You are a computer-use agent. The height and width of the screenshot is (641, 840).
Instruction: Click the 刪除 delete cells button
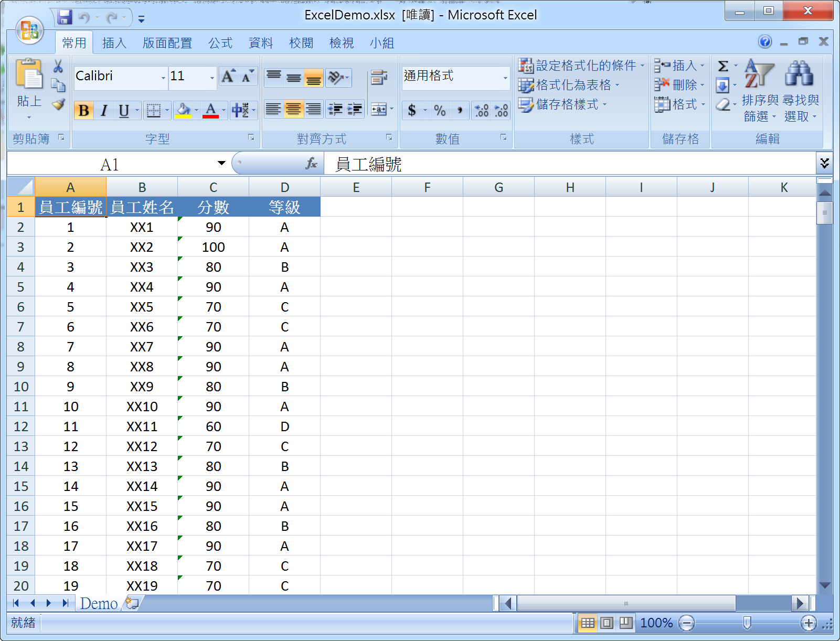[x=680, y=85]
